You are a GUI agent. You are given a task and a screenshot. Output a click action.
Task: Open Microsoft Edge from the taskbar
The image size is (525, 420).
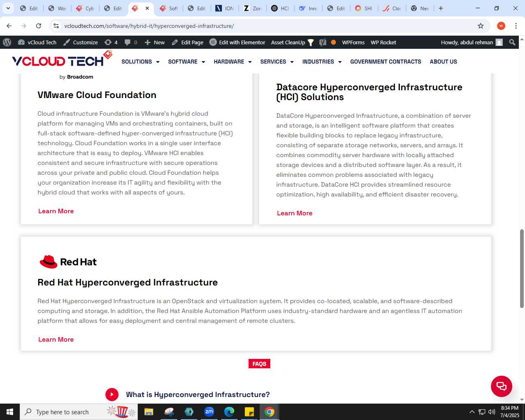coord(229,412)
